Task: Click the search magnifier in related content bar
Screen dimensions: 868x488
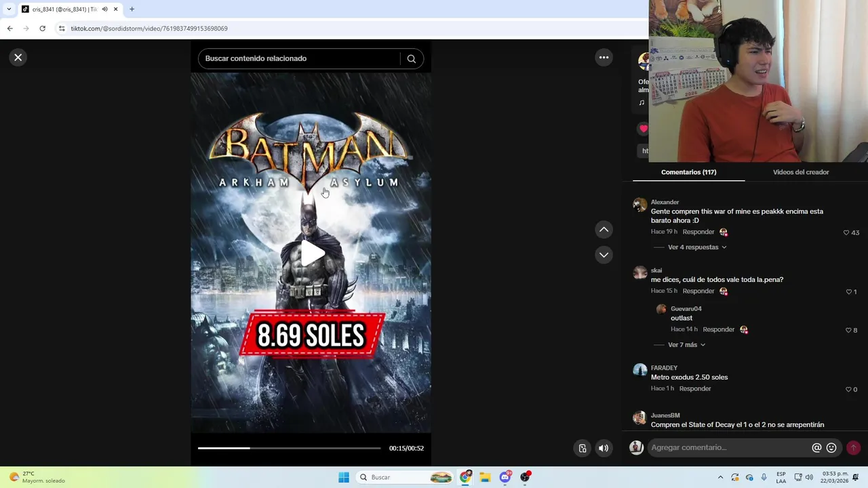Action: click(411, 58)
